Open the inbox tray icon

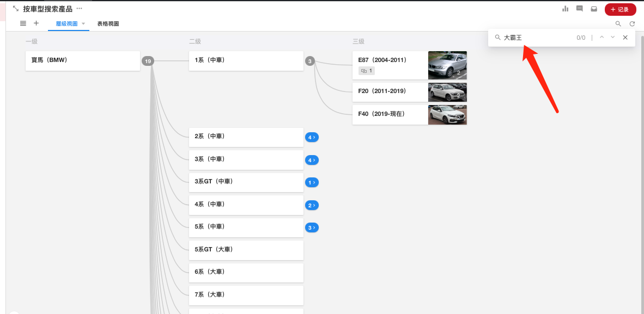[594, 9]
